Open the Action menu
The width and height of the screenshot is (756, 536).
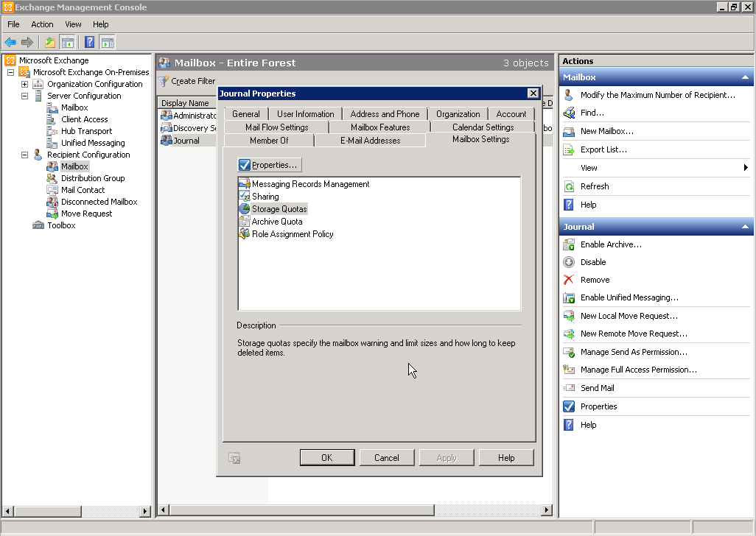[x=42, y=24]
